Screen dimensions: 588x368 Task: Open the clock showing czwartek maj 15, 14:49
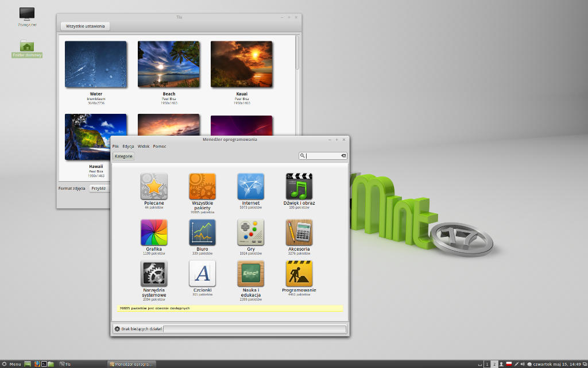[556, 364]
